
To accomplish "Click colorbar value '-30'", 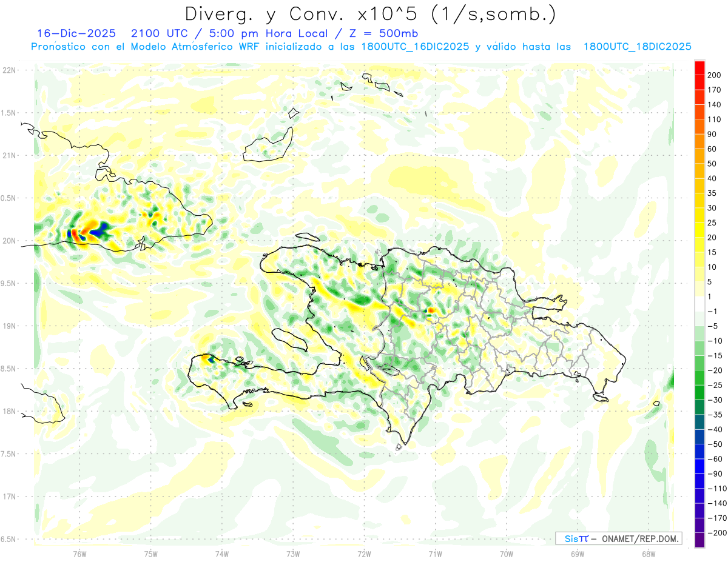I will point(715,400).
